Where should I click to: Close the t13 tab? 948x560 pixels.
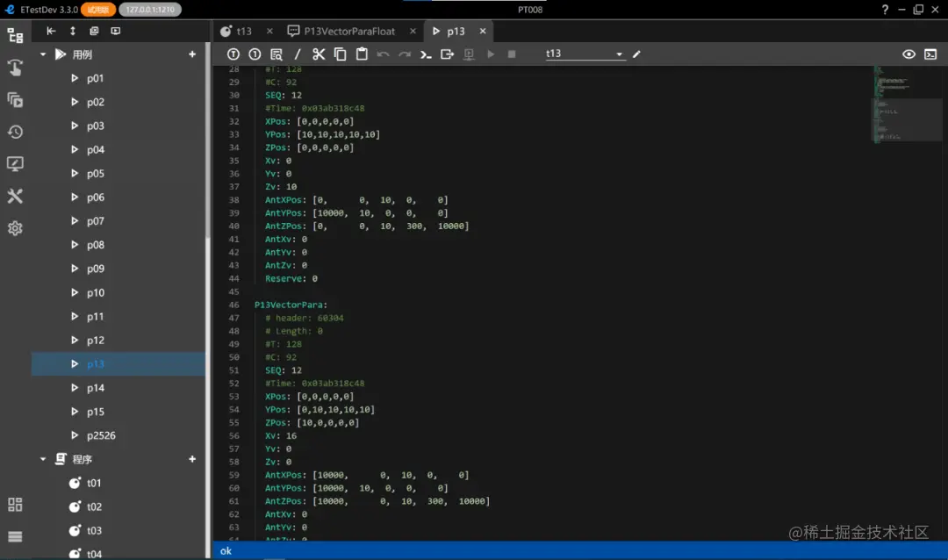[269, 31]
